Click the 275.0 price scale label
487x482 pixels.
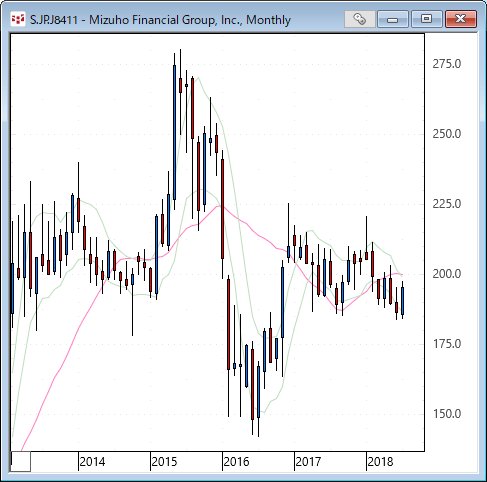(x=447, y=64)
